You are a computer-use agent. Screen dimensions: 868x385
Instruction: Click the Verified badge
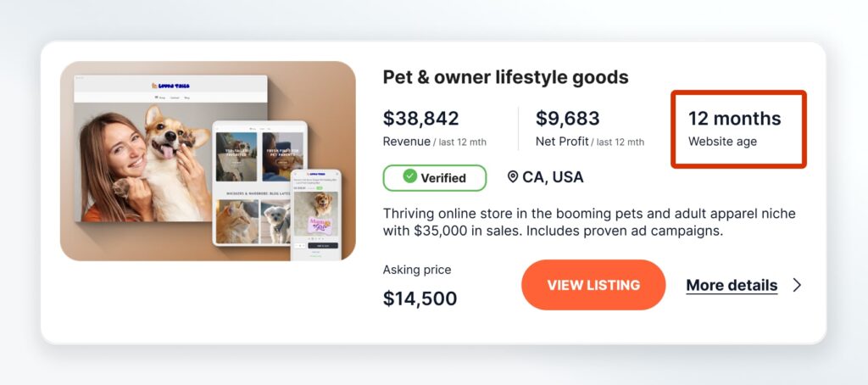[435, 178]
